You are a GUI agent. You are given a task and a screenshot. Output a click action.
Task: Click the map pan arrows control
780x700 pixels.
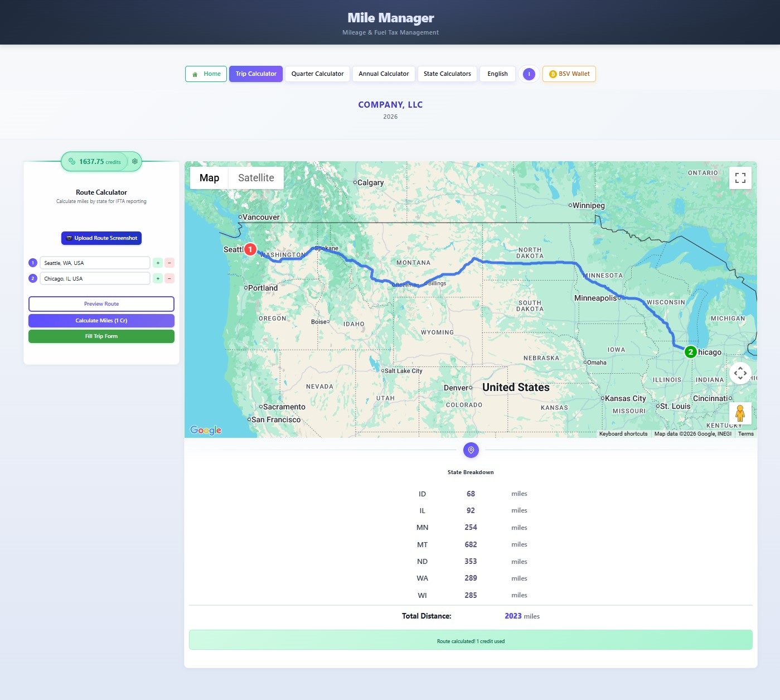(740, 373)
